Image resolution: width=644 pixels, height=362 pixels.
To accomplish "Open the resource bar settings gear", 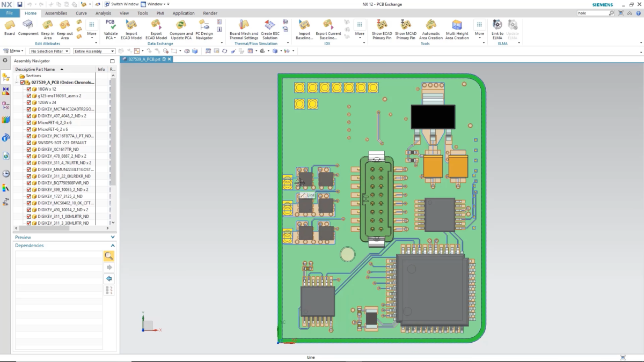I will tap(5, 61).
